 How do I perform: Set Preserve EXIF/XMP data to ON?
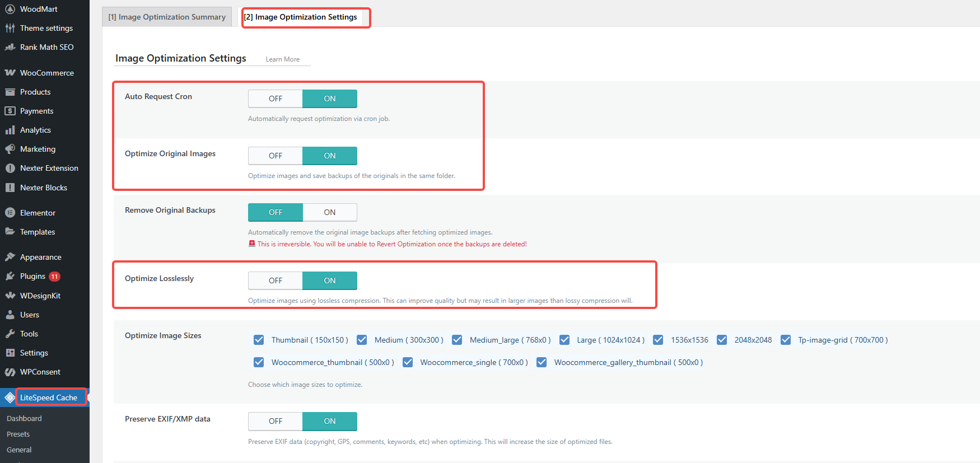click(330, 421)
